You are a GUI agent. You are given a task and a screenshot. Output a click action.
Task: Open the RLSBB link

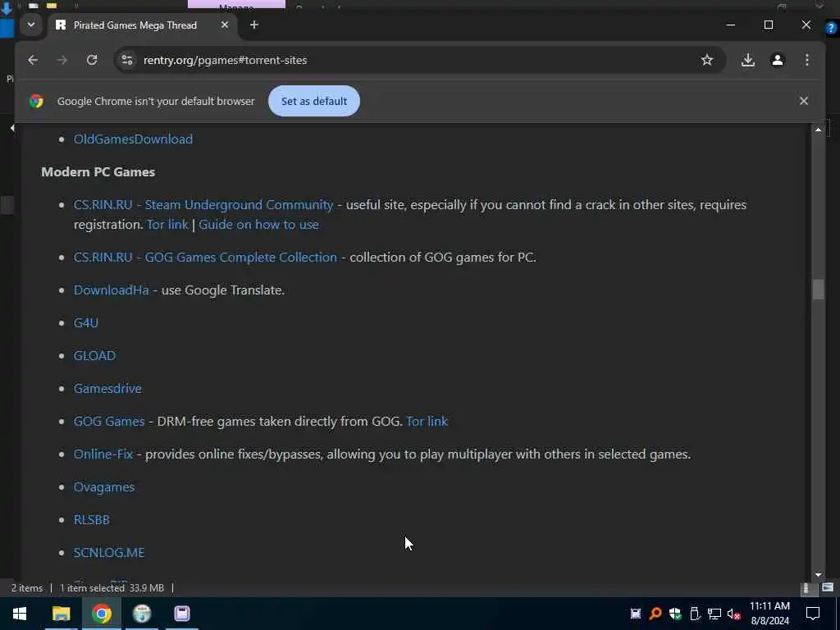91,519
